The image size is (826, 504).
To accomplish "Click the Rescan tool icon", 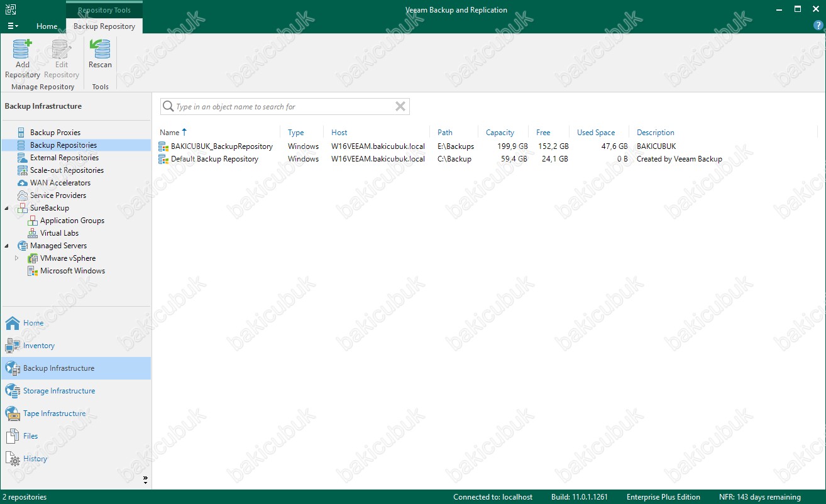I will 100,50.
